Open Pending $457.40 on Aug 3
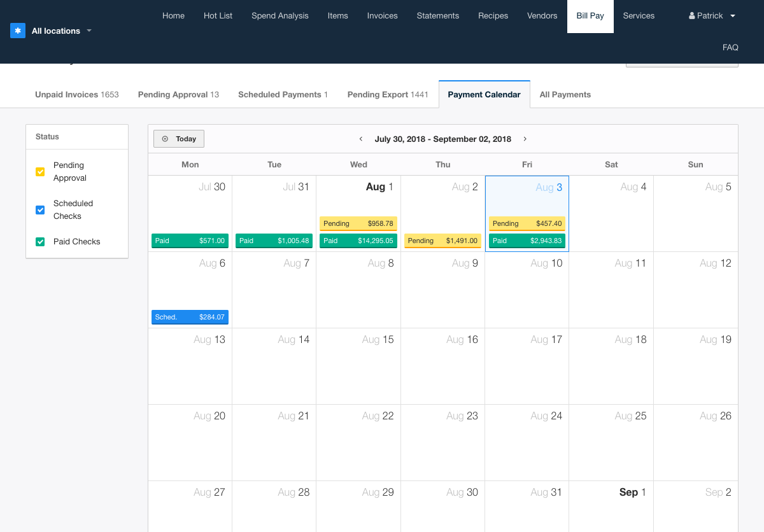764x532 pixels. pos(527,223)
